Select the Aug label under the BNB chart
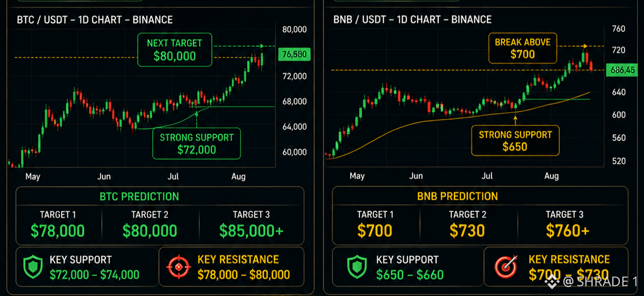The width and height of the screenshot is (644, 296). pyautogui.click(x=552, y=176)
